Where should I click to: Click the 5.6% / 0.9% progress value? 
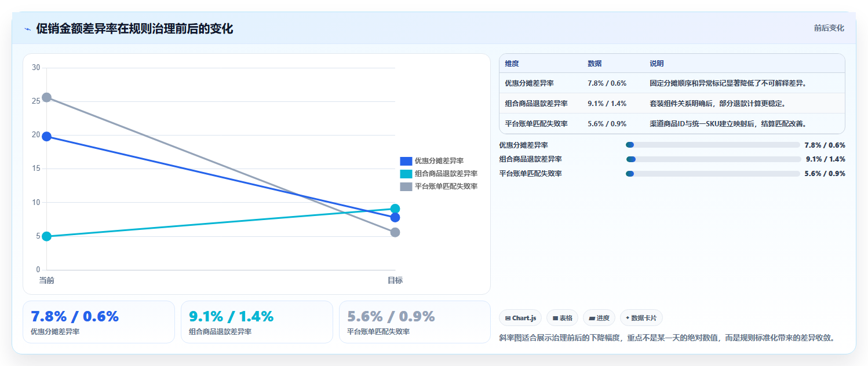(x=825, y=174)
